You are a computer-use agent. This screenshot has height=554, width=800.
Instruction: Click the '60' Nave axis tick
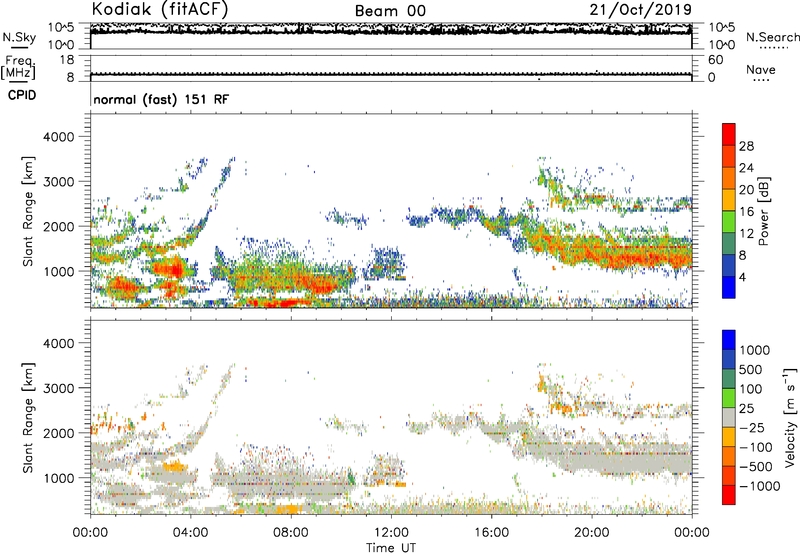(716, 60)
